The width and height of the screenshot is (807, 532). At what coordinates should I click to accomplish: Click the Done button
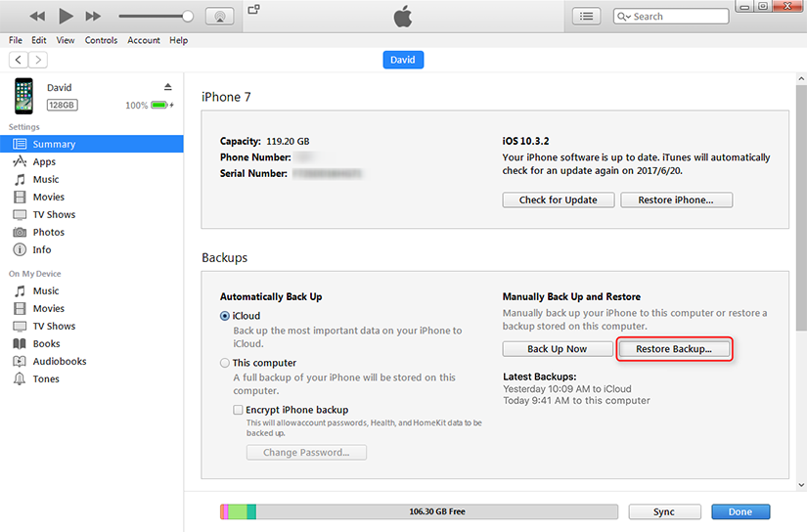click(740, 511)
